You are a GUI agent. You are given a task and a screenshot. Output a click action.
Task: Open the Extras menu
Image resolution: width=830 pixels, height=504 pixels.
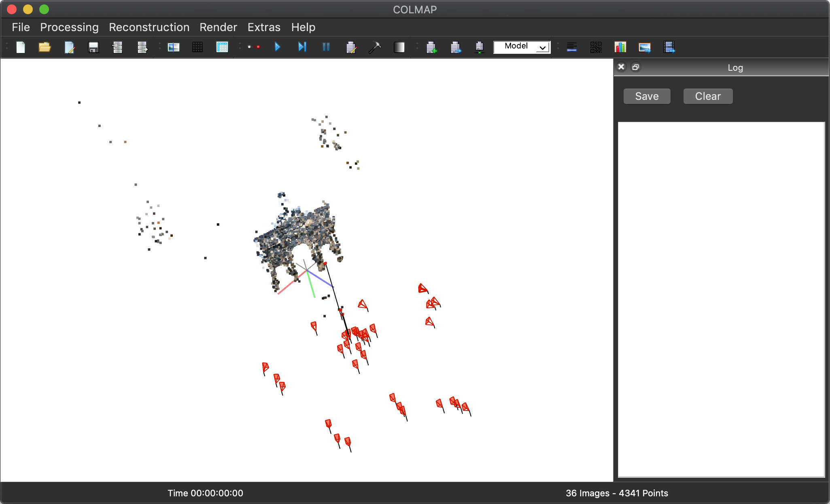click(264, 27)
